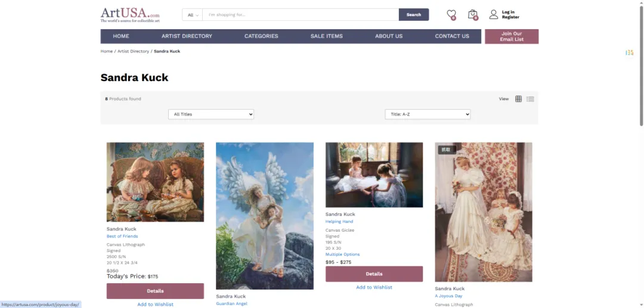Click the Log in link
644x308 pixels.
click(508, 12)
